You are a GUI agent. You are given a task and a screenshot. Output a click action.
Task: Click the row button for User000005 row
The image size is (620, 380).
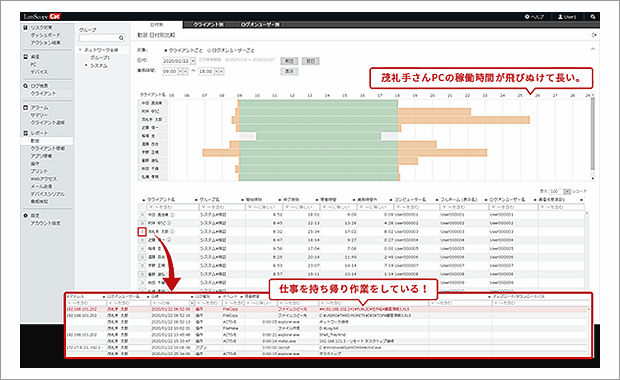pyautogui.click(x=142, y=249)
